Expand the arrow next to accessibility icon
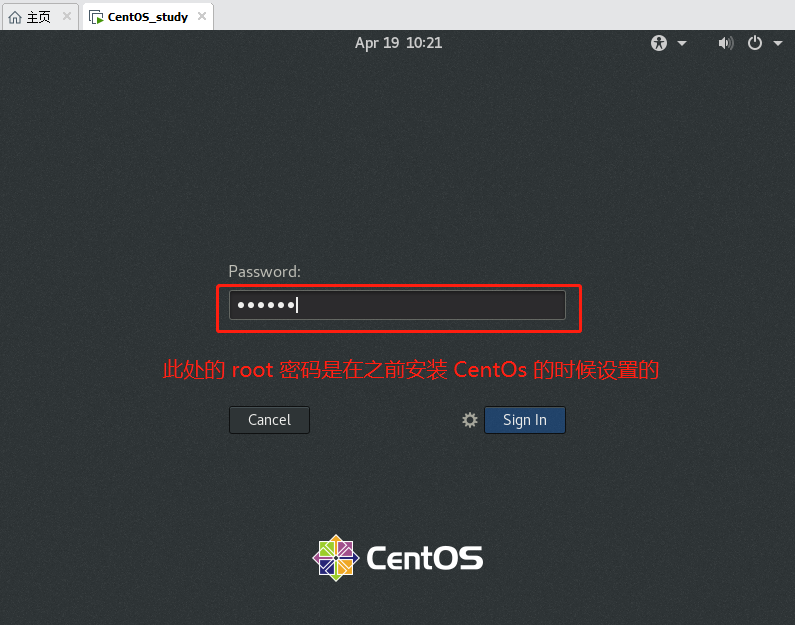Image resolution: width=795 pixels, height=625 pixels. pos(682,43)
